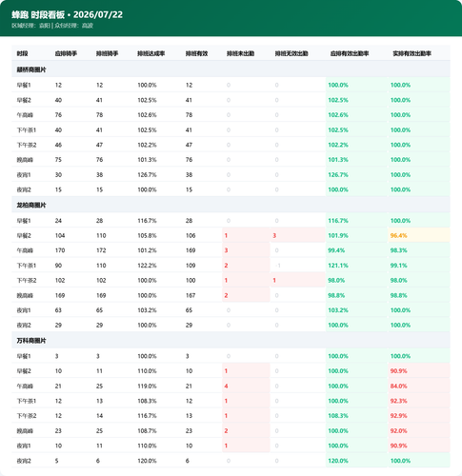Click the 排班未出勤 column header

240,53
